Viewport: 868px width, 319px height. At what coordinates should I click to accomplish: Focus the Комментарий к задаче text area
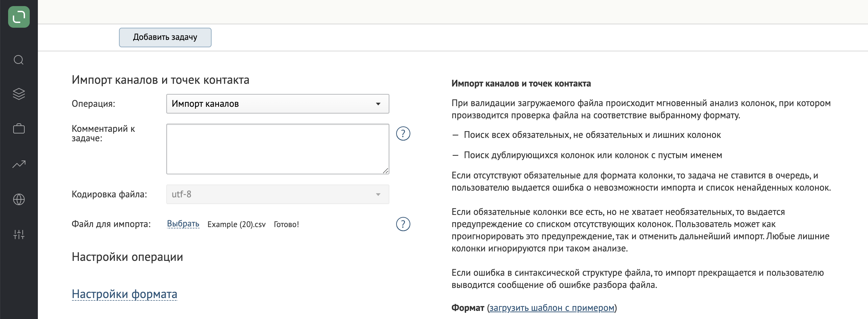pyautogui.click(x=278, y=149)
